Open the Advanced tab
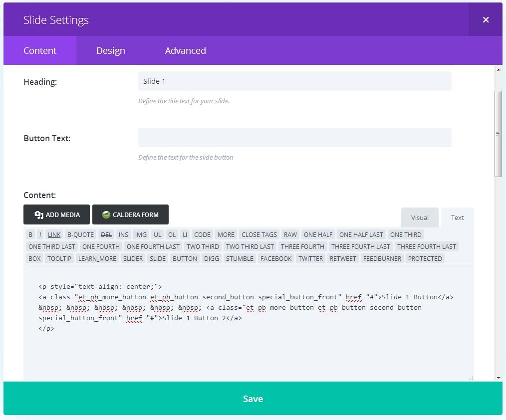 [x=185, y=50]
